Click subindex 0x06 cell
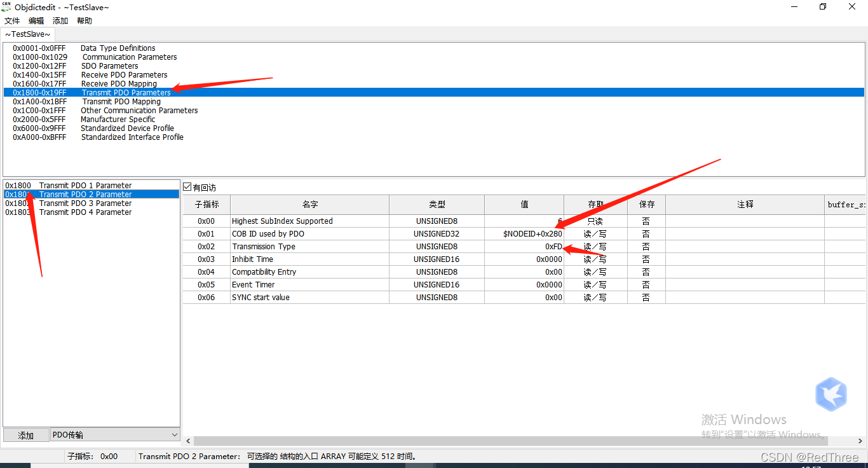 (x=207, y=298)
